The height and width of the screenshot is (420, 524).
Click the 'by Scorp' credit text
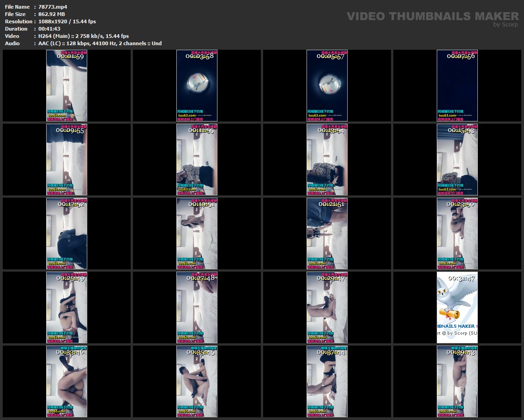[x=506, y=25]
